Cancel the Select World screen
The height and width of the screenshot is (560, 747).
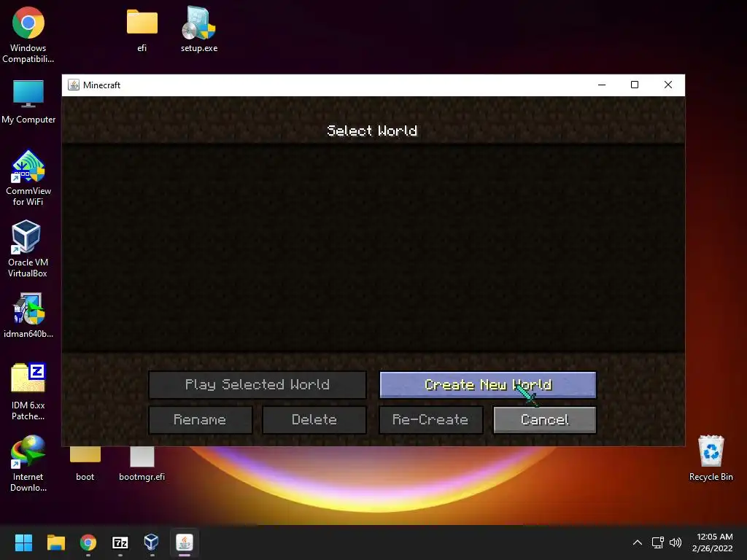[x=545, y=419]
